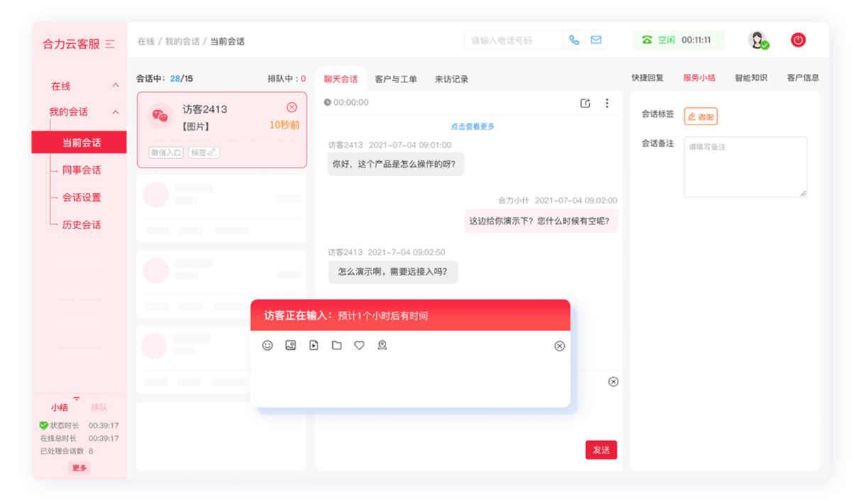859x504 pixels.
Task: Click 在线 in the breadcrumb
Action: coord(146,41)
